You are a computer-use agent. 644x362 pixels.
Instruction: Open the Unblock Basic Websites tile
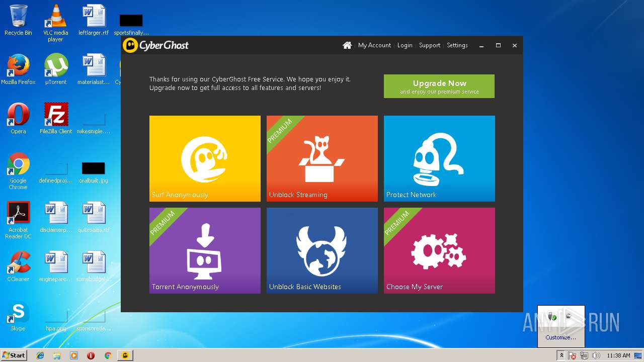click(x=322, y=250)
